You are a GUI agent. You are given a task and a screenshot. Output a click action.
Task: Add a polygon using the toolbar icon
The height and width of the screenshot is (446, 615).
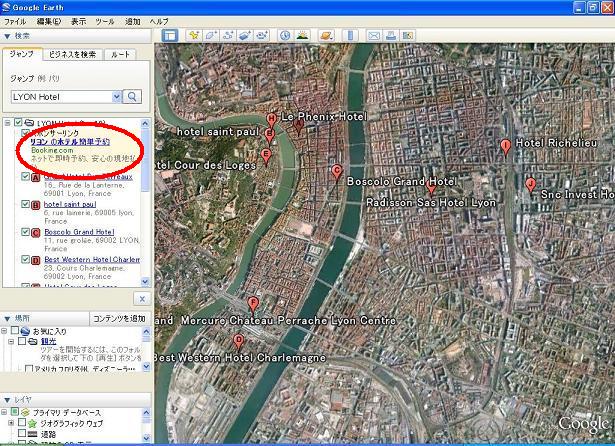211,36
